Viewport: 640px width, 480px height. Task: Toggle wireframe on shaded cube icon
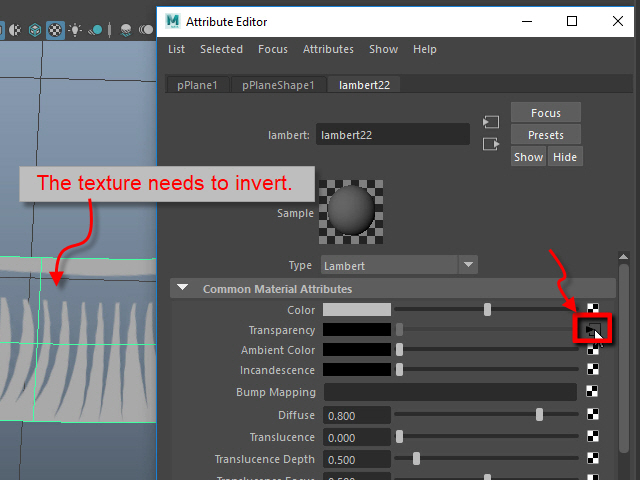pos(34,31)
